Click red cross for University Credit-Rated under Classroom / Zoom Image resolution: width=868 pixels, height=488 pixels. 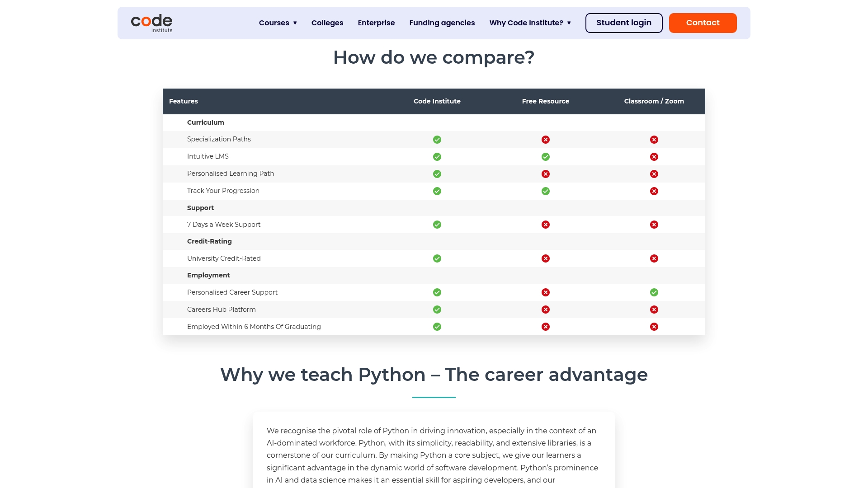654,258
